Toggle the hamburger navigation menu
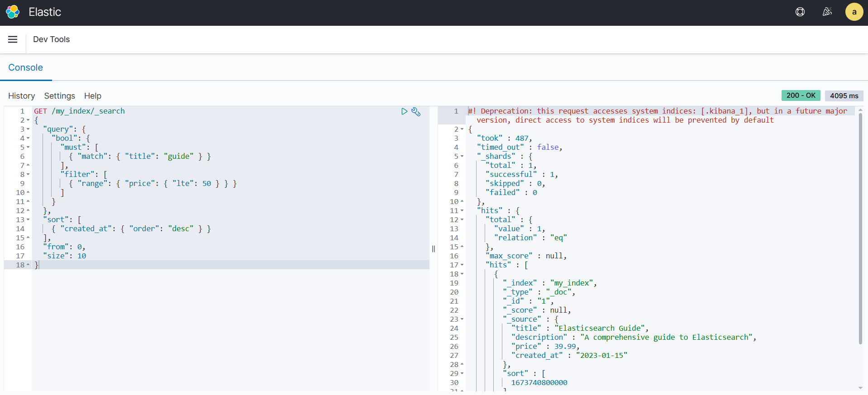The image size is (868, 395). pos(13,39)
